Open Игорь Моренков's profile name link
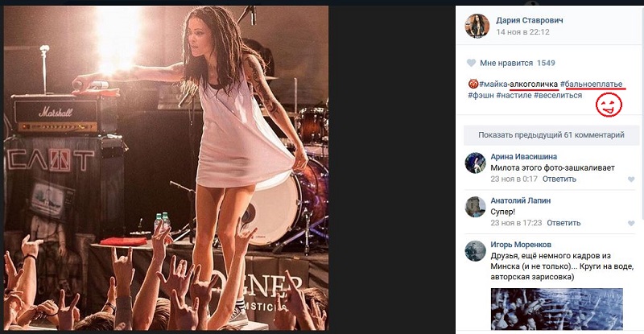The width and height of the screenshot is (644, 334). (x=520, y=244)
